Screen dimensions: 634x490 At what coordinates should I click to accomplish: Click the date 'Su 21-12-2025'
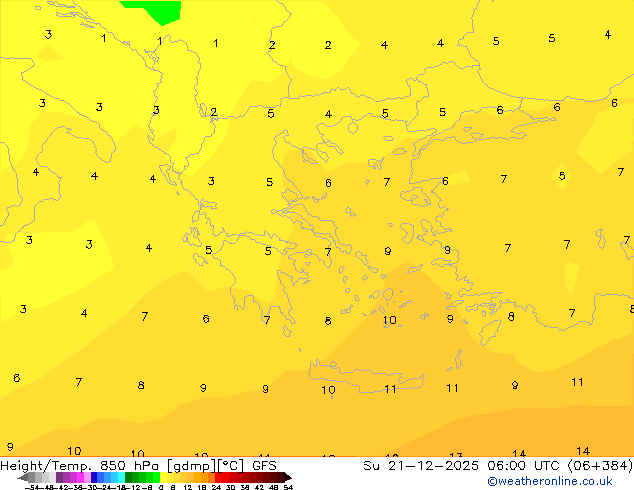(421, 466)
